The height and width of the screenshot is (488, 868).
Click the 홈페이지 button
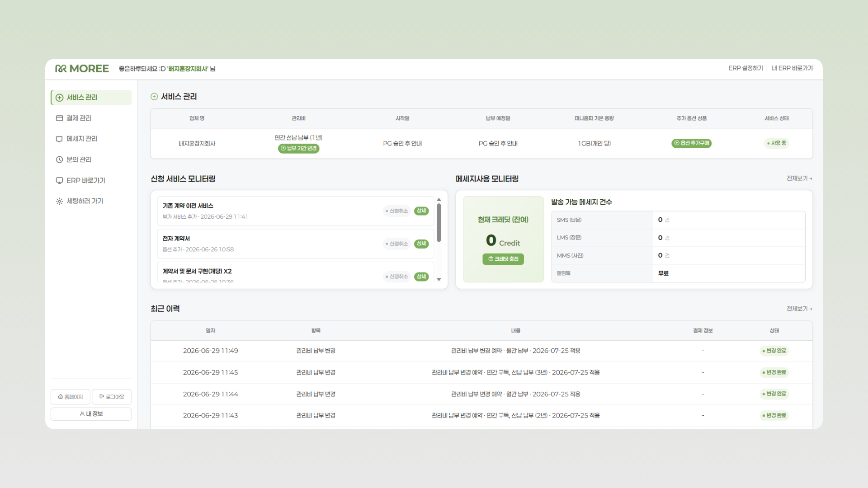(x=71, y=397)
